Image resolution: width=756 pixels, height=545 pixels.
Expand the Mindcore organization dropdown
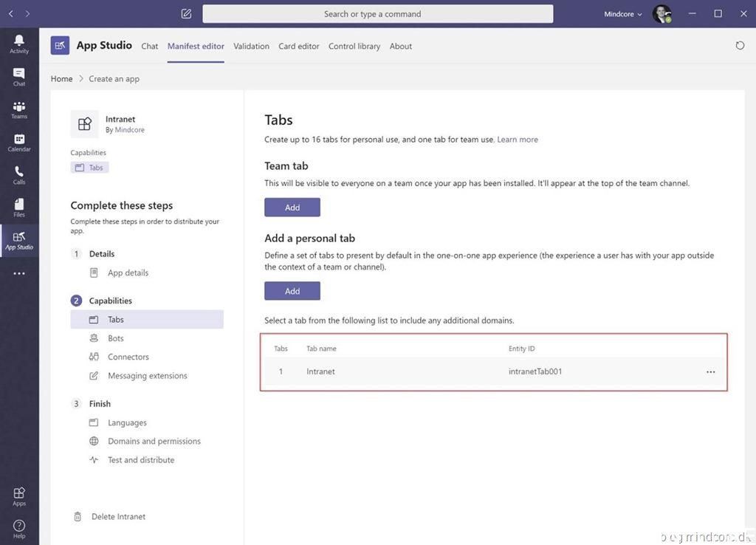pos(623,14)
